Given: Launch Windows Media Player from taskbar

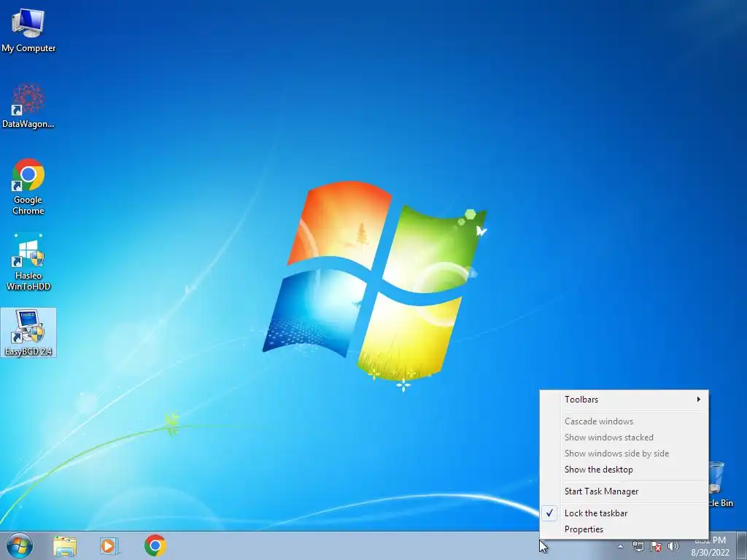Looking at the screenshot, I should point(109,545).
